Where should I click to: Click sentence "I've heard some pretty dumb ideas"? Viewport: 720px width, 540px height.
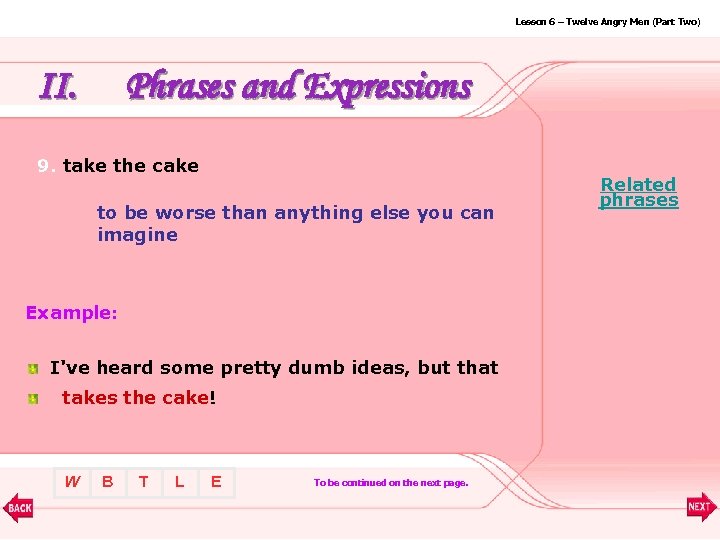click(229, 368)
